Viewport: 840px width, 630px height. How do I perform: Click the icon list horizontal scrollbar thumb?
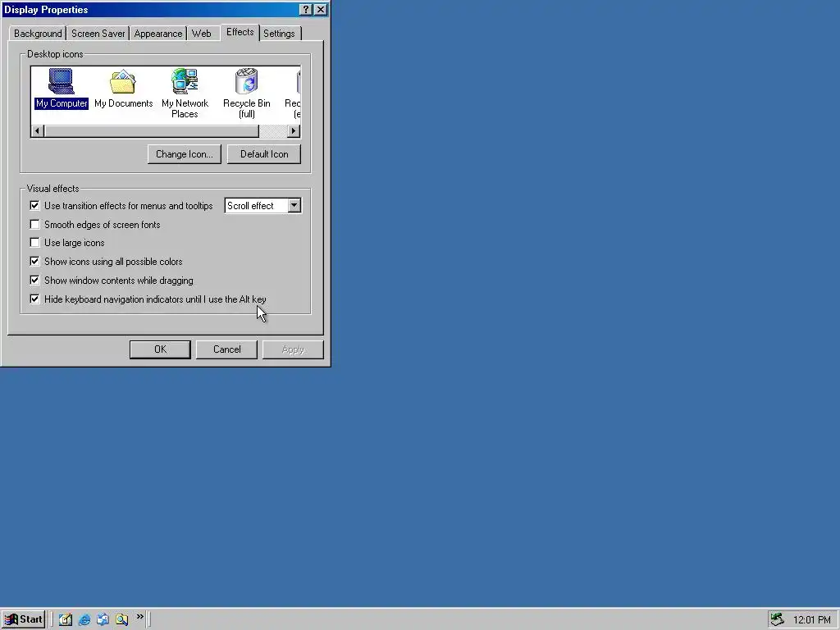(152, 130)
